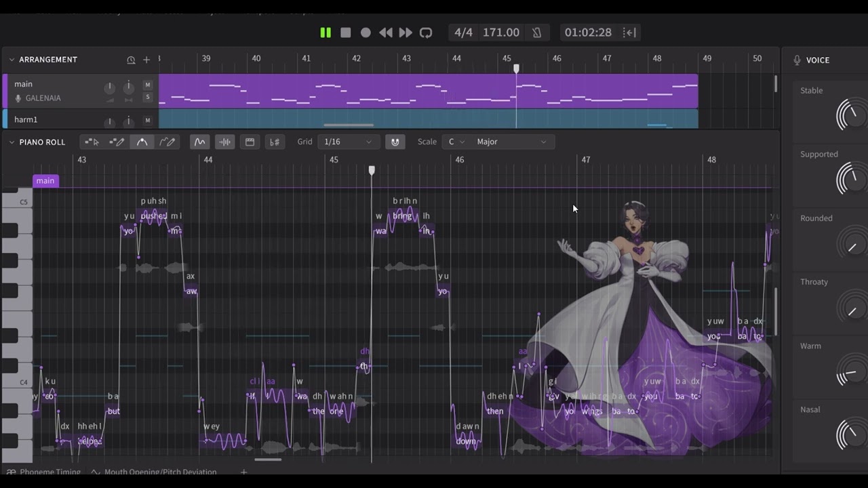Screen dimensions: 868x488
Task: Select the "but" note
Action: tap(113, 411)
